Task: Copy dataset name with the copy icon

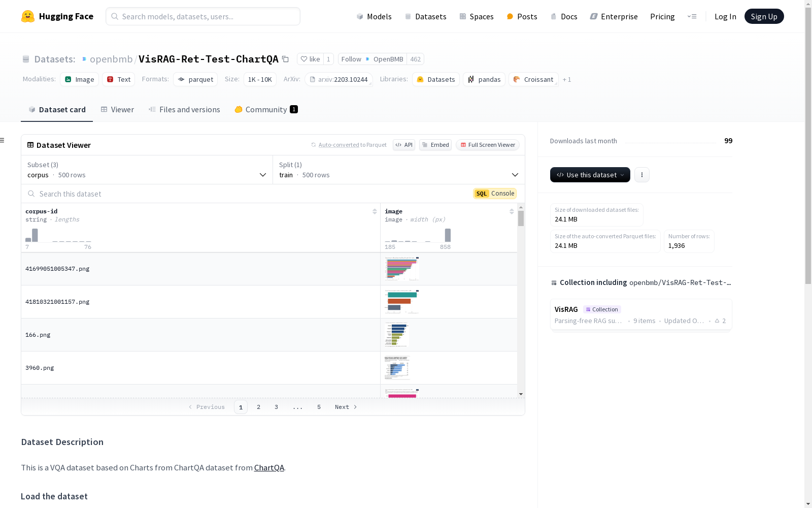Action: (286, 59)
